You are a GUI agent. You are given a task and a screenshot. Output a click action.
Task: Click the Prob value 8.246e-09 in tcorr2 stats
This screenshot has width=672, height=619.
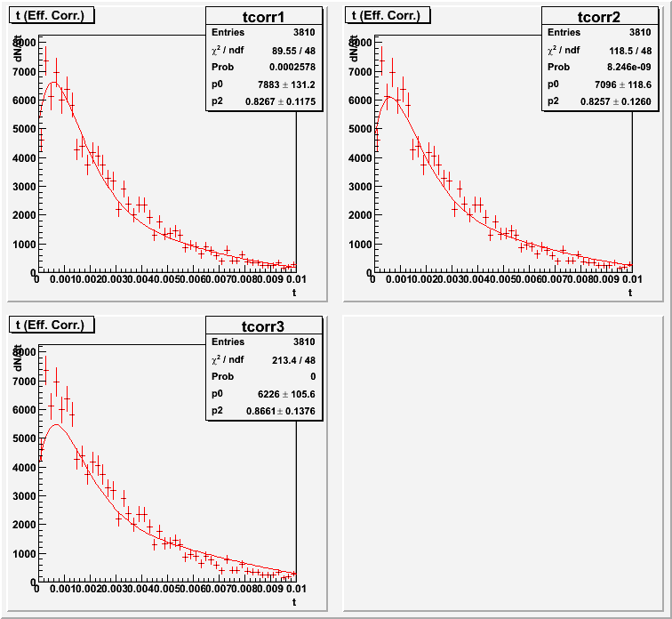pos(612,67)
